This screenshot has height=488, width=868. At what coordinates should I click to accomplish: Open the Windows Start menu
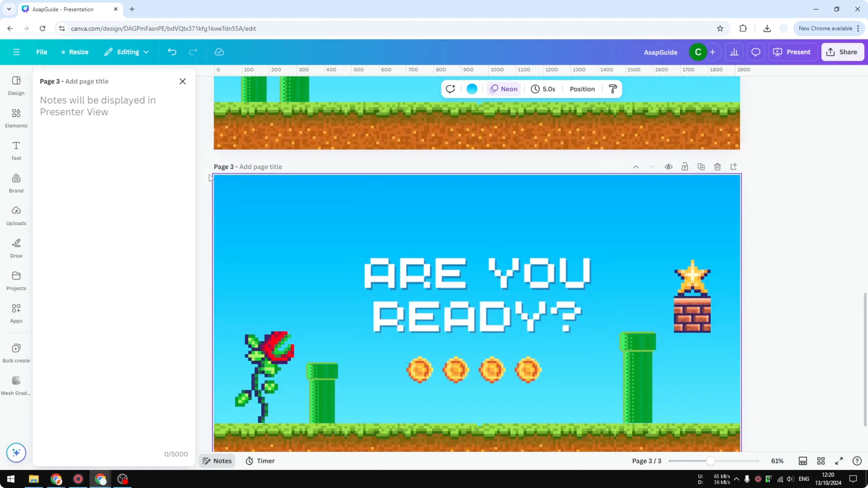(x=11, y=479)
